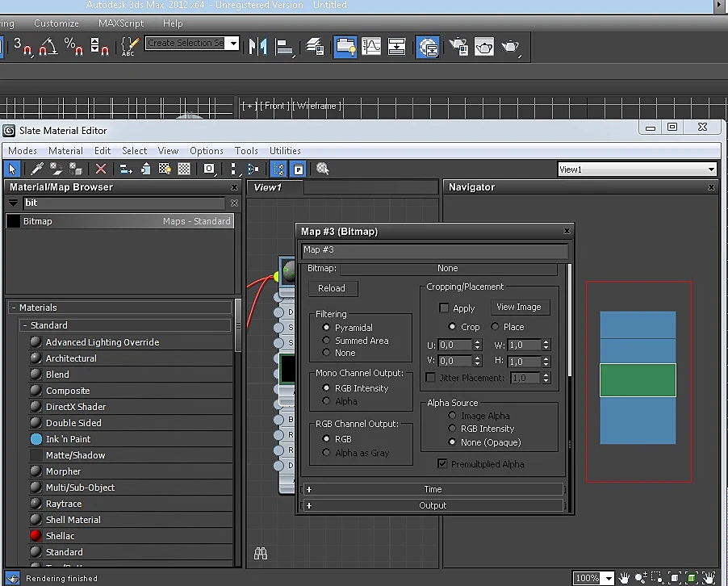Open Slate editor Options menu
Image resolution: width=728 pixels, height=586 pixels.
coord(206,150)
